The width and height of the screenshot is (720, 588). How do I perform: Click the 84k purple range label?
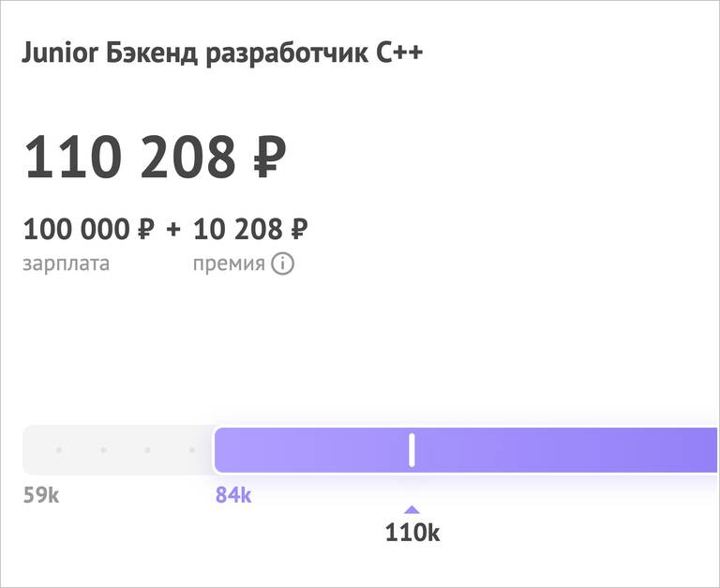point(233,495)
